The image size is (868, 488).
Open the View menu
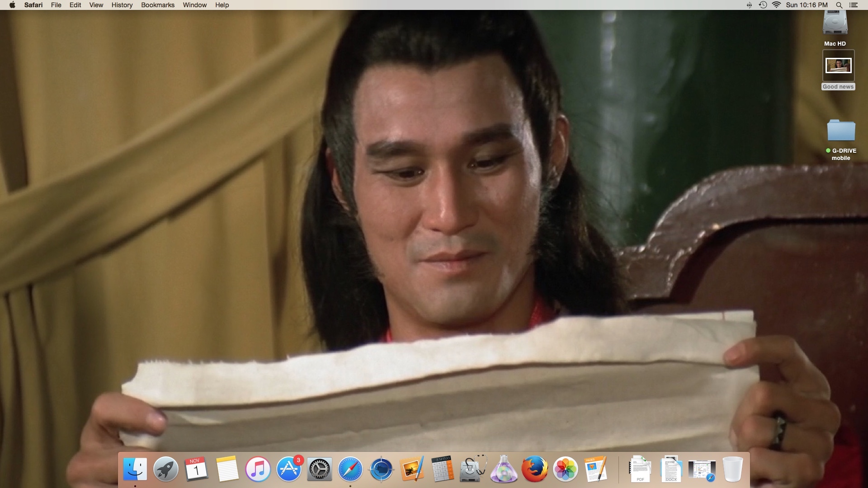tap(96, 5)
